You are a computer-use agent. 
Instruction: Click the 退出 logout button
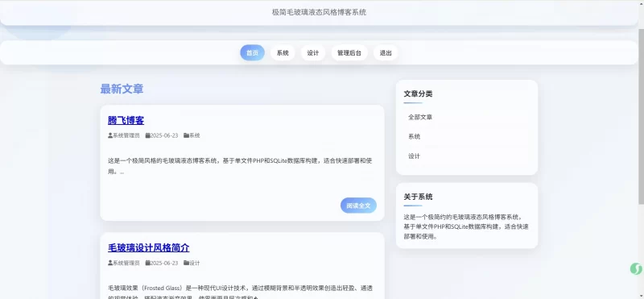tap(386, 52)
